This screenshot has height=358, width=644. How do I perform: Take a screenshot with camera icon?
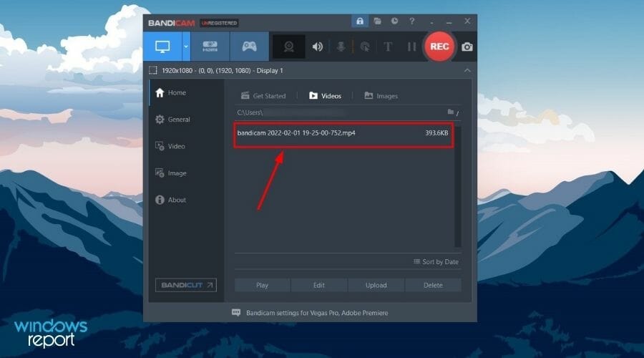tap(467, 47)
